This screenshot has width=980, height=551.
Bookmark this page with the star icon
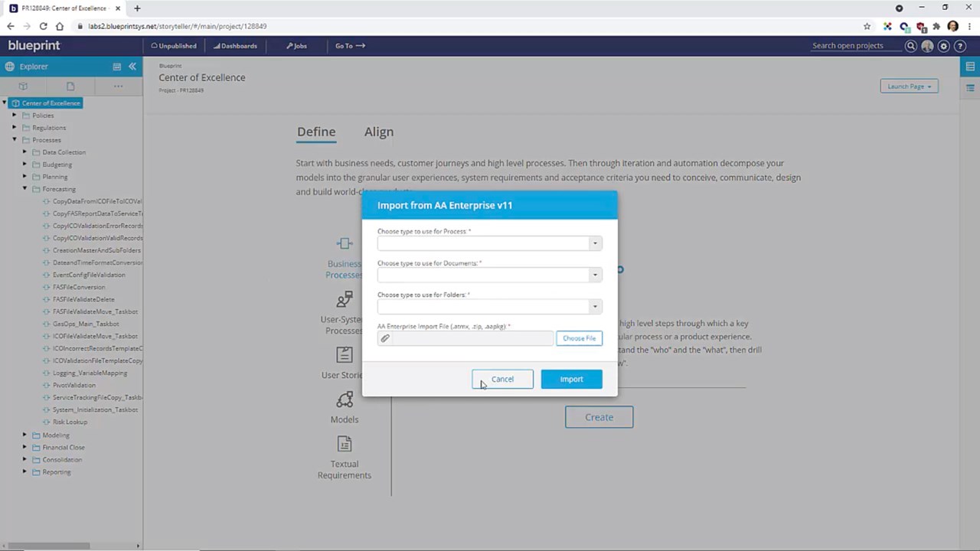coord(867,26)
